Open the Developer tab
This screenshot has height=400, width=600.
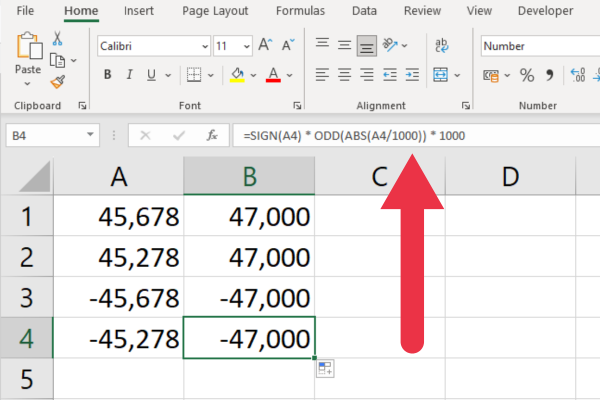pos(545,11)
